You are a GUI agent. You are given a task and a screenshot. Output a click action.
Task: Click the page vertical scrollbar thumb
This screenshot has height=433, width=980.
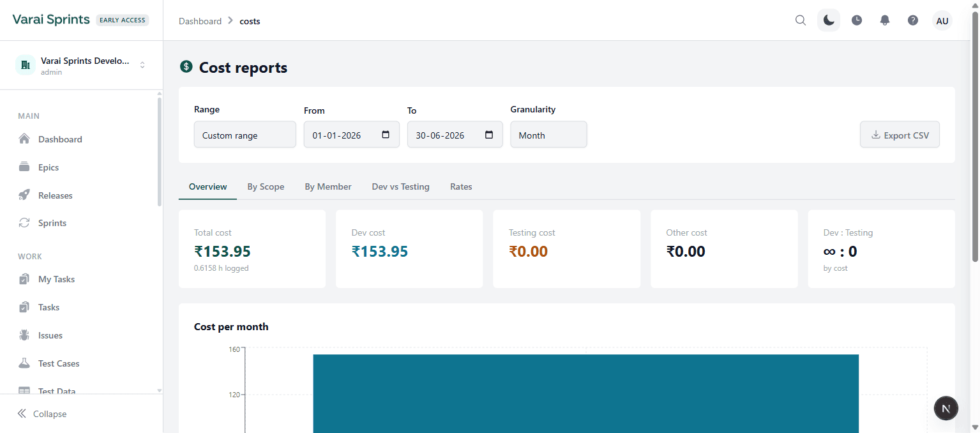975,136
